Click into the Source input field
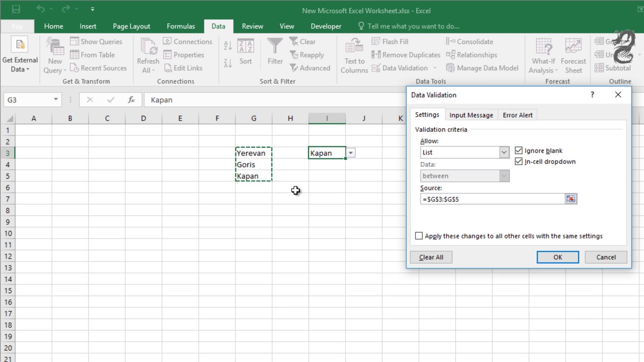The height and width of the screenshot is (362, 644). (x=493, y=199)
